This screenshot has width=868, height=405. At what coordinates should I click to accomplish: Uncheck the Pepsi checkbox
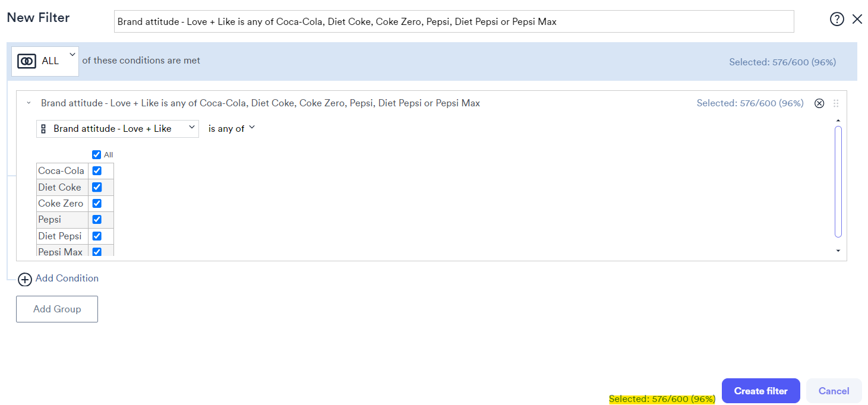[97, 220]
